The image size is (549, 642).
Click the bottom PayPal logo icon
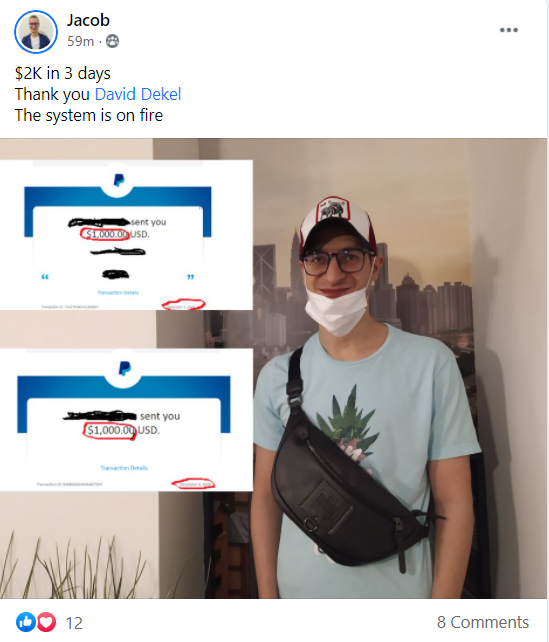(124, 368)
